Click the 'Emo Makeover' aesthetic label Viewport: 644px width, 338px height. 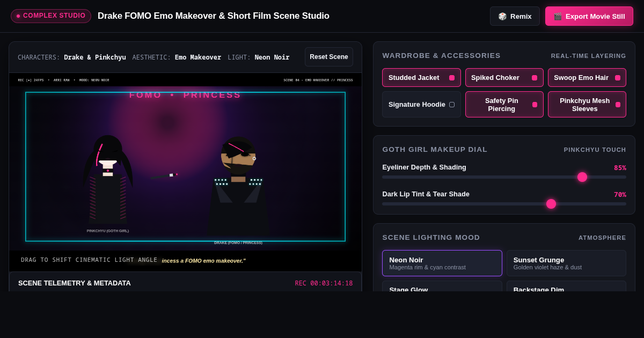198,57
